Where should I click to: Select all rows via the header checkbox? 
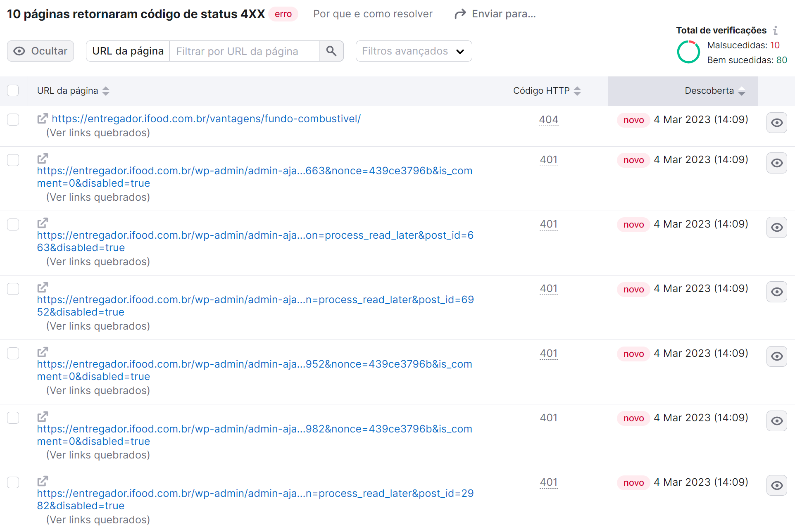tap(13, 90)
